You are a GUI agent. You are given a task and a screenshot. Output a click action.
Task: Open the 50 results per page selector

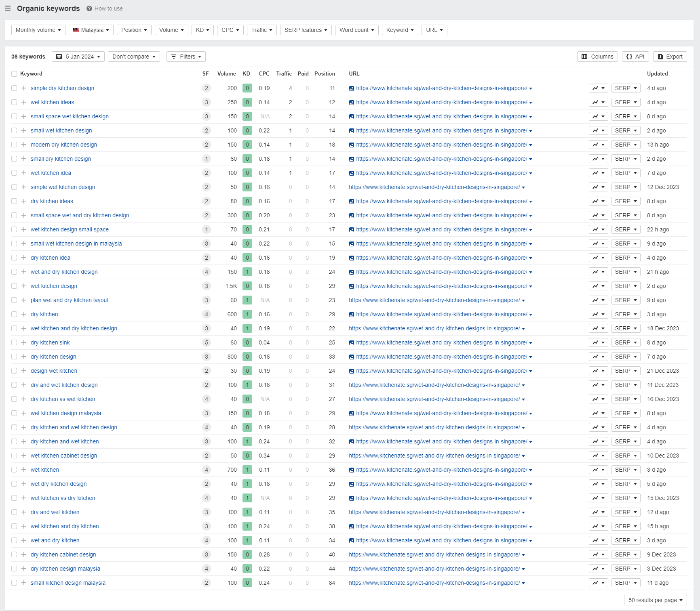pyautogui.click(x=655, y=600)
